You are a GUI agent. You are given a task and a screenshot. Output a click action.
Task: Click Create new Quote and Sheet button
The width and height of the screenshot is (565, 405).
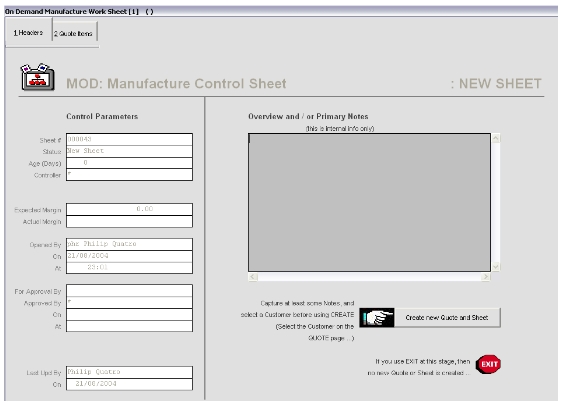pos(447,317)
